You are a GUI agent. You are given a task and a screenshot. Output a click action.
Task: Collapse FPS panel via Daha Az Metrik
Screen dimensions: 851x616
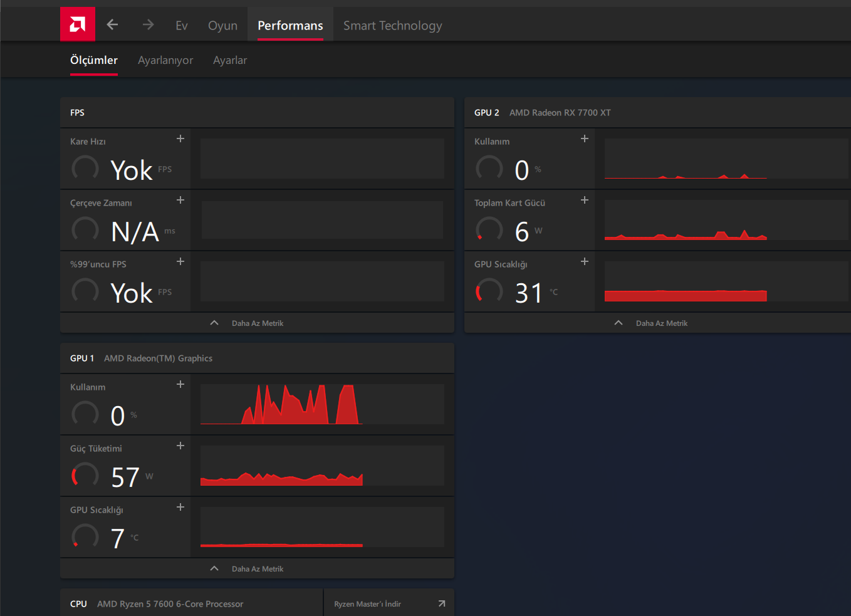pyautogui.click(x=257, y=323)
